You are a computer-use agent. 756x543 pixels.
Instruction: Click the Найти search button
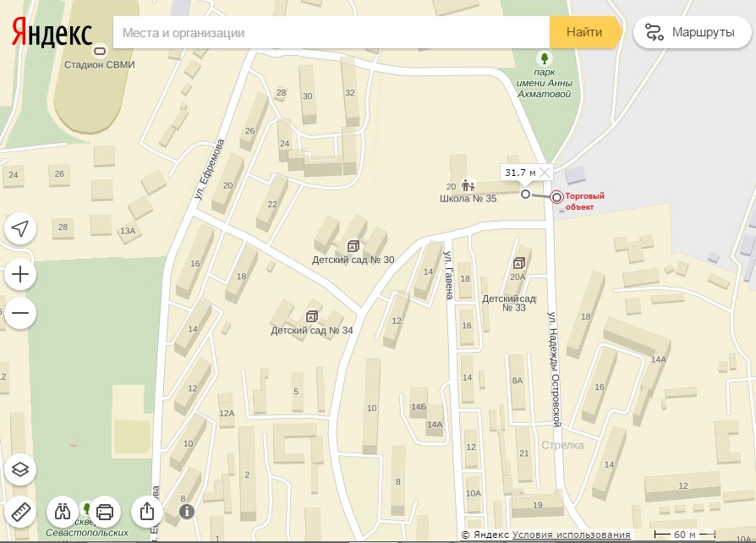(x=586, y=32)
